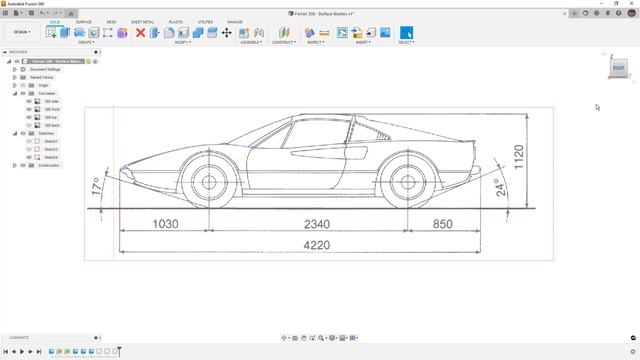Switch to the Utilities tab
The image size is (640, 360).
point(205,22)
